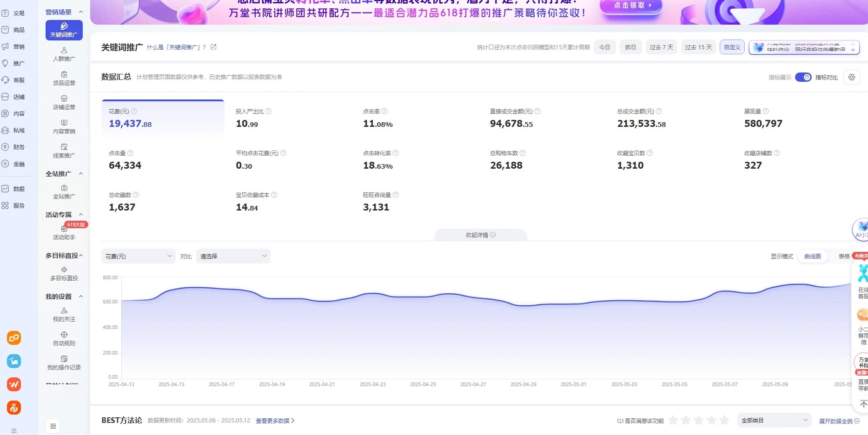This screenshot has width=868, height=435.
Task: Collapse the 多目标直投 section header
Action: tap(81, 256)
